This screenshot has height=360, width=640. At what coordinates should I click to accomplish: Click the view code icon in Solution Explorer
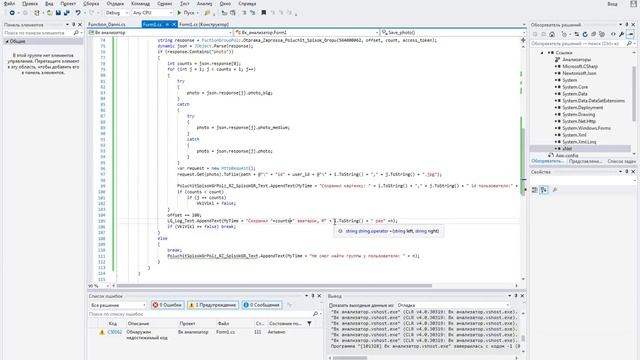point(613,34)
